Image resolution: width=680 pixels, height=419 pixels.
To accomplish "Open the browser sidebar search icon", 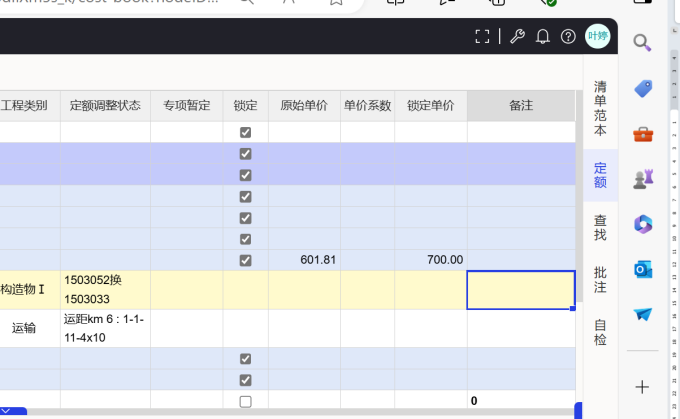I will point(642,43).
